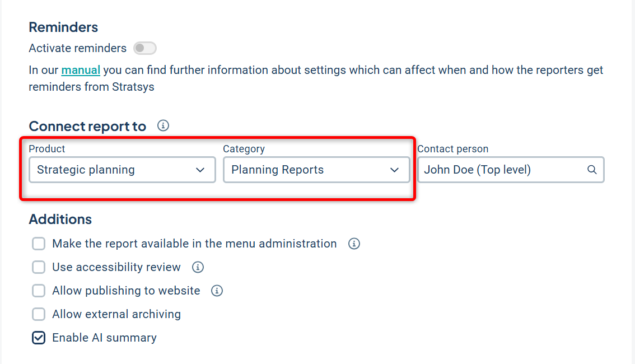This screenshot has width=635, height=364.
Task: Enable the Use accessibility review checkbox
Action: coord(39,267)
